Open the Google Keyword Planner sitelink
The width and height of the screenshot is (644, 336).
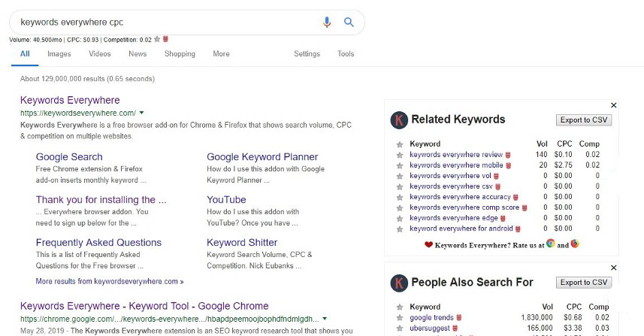262,157
